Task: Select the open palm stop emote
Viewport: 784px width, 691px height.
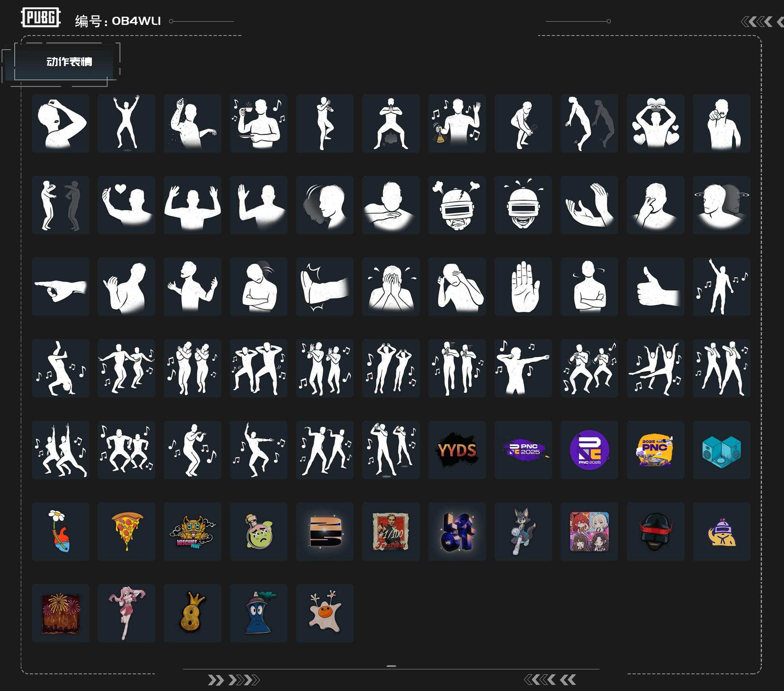Action: pos(523,287)
